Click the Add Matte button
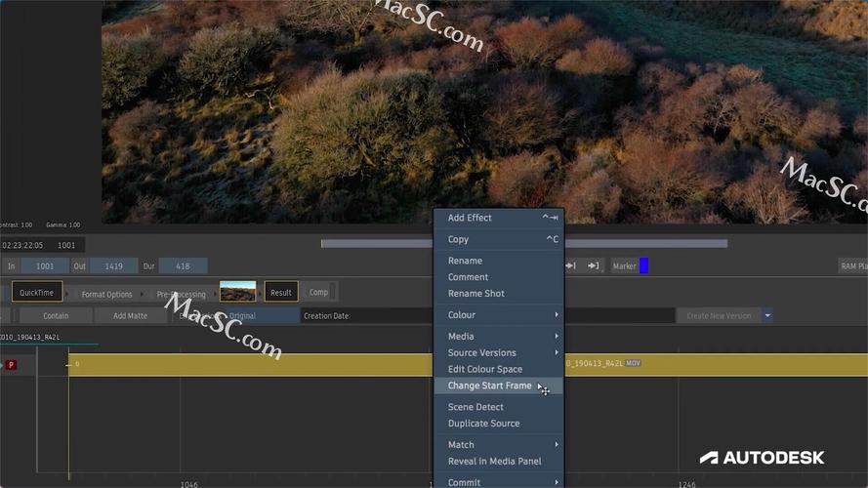This screenshot has height=488, width=868. [130, 315]
